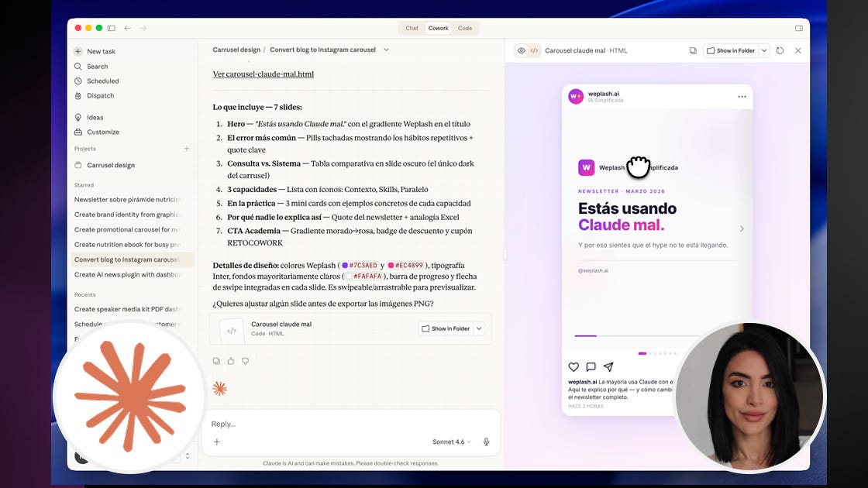
Task: Click the carousel pagination dots
Action: [658, 353]
